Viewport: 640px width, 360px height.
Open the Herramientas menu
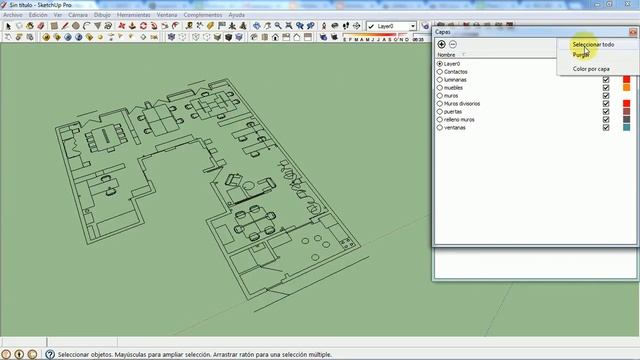click(x=133, y=15)
